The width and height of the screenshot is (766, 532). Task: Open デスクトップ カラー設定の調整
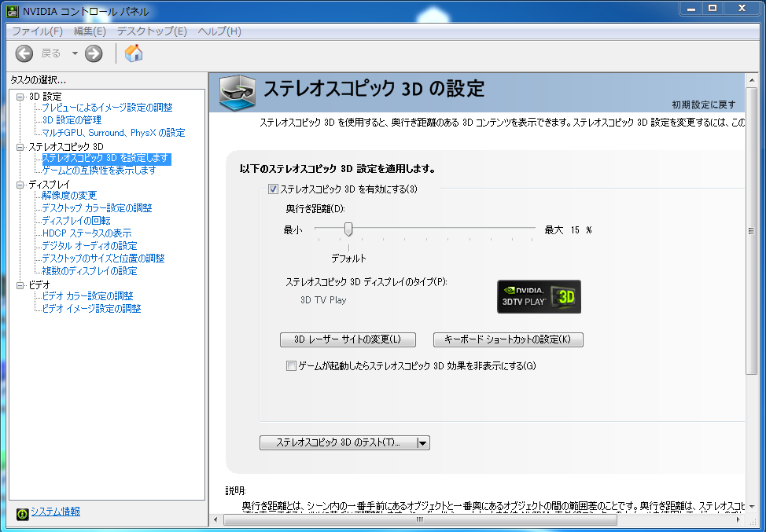click(x=97, y=208)
